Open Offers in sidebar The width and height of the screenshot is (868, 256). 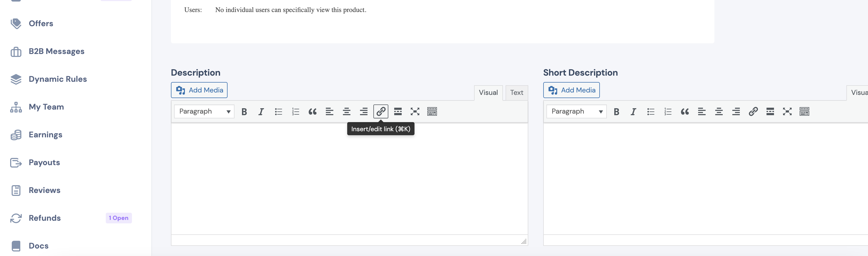(x=41, y=24)
